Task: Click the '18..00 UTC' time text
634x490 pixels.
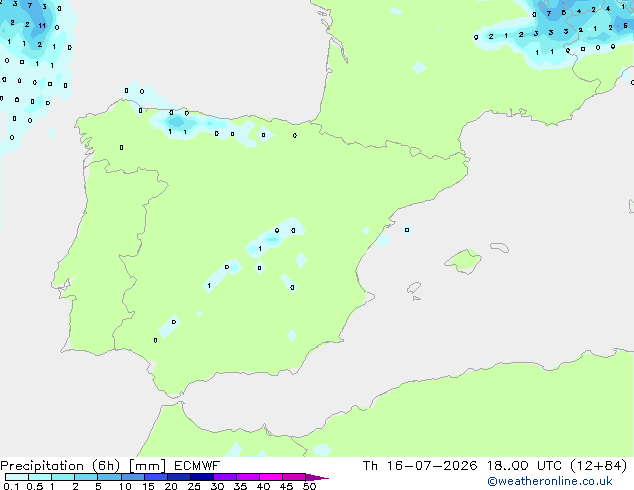Action: click(x=524, y=466)
